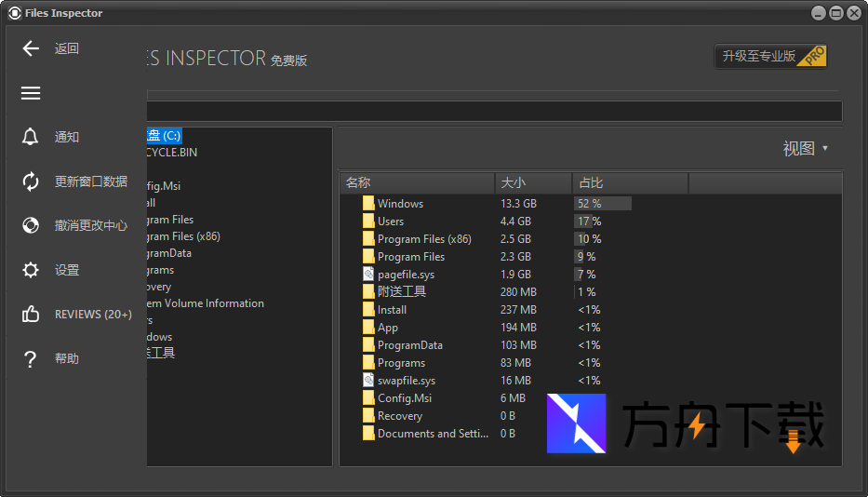This screenshot has height=497, width=868.
Task: Select the Config.Msi folder icon in list
Action: tap(368, 397)
